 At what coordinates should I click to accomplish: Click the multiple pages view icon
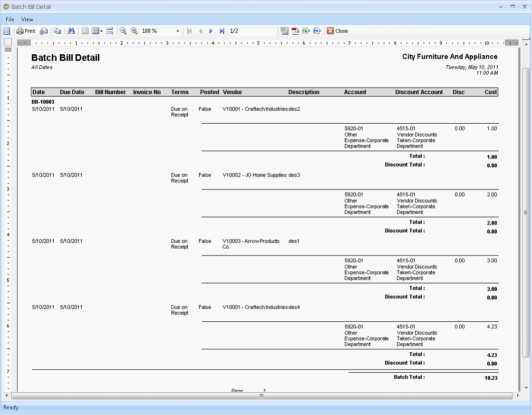click(96, 31)
